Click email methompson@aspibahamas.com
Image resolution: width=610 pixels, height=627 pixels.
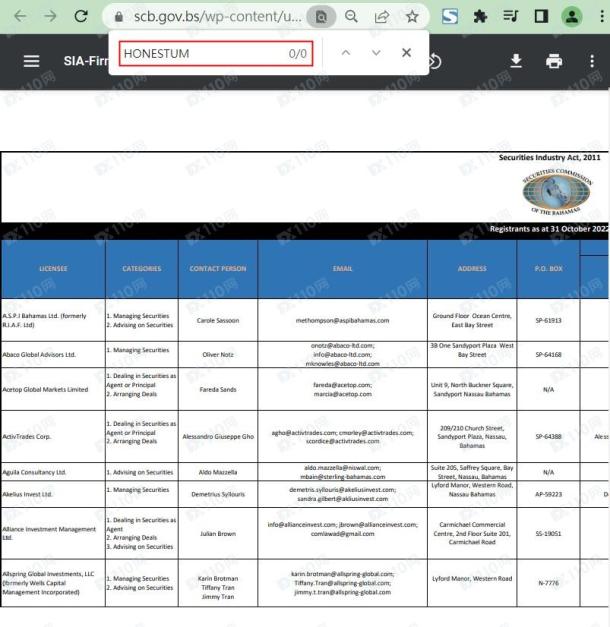(342, 320)
